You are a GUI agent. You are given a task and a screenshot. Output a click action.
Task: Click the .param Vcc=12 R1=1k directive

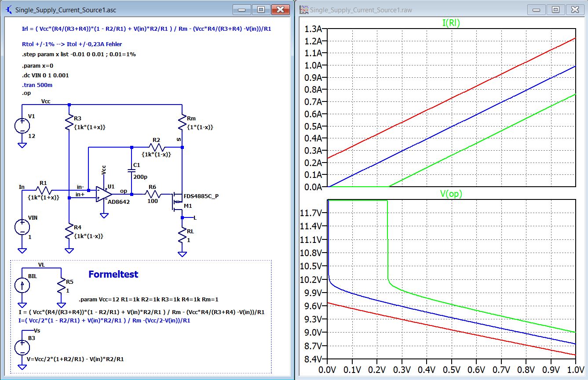coord(149,299)
